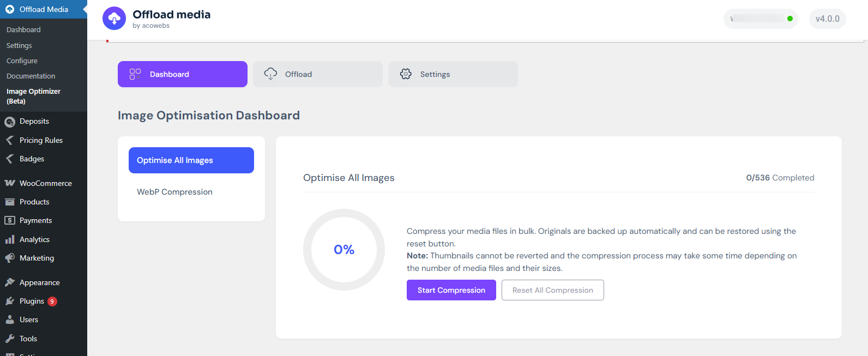868x356 pixels.
Task: Click the Settings tab gear icon
Action: [406, 74]
